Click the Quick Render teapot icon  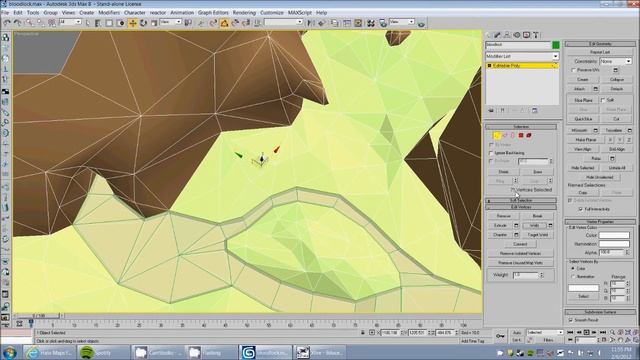click(421, 24)
